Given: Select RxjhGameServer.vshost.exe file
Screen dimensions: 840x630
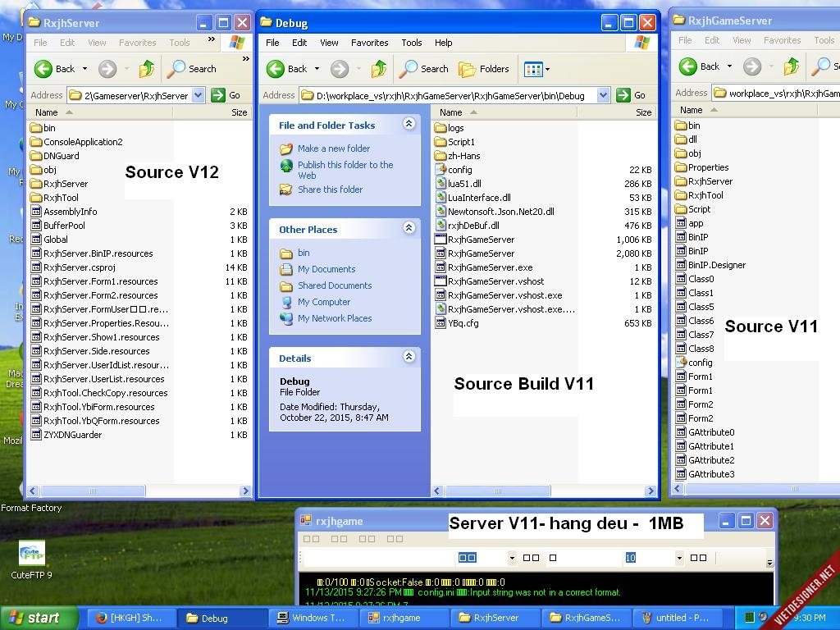Looking at the screenshot, I should point(499,295).
